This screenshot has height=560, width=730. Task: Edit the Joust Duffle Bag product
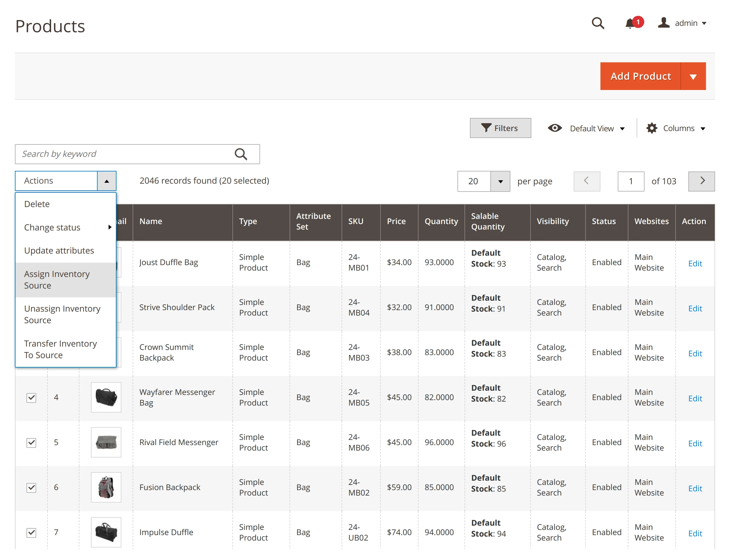tap(695, 263)
